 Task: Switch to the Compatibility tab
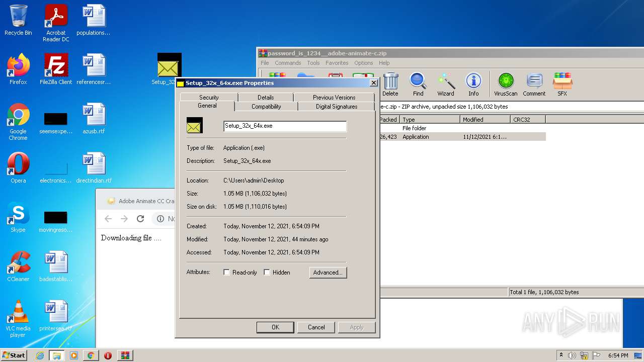click(266, 107)
